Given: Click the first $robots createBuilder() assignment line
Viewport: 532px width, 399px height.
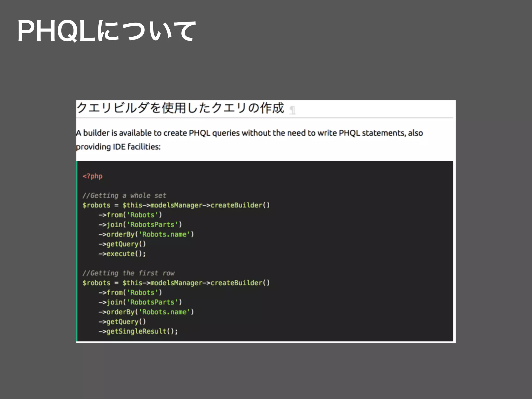Looking at the screenshot, I should pyautogui.click(x=176, y=205).
